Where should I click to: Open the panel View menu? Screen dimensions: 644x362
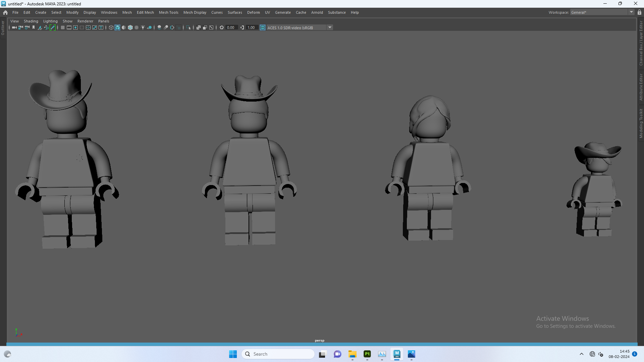coord(14,21)
